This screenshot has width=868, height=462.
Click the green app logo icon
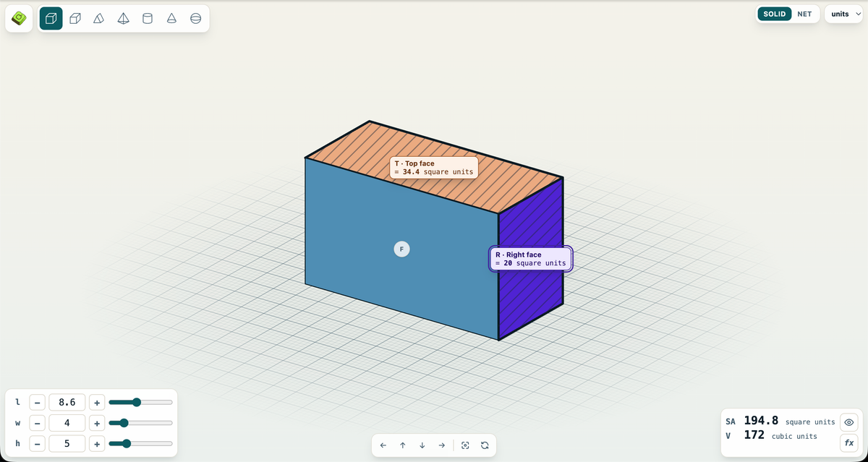[x=19, y=18]
